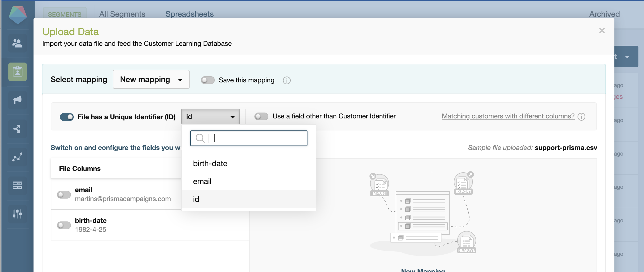Click the SEGMENTS tab label
Image resolution: width=644 pixels, height=272 pixels.
tap(65, 14)
